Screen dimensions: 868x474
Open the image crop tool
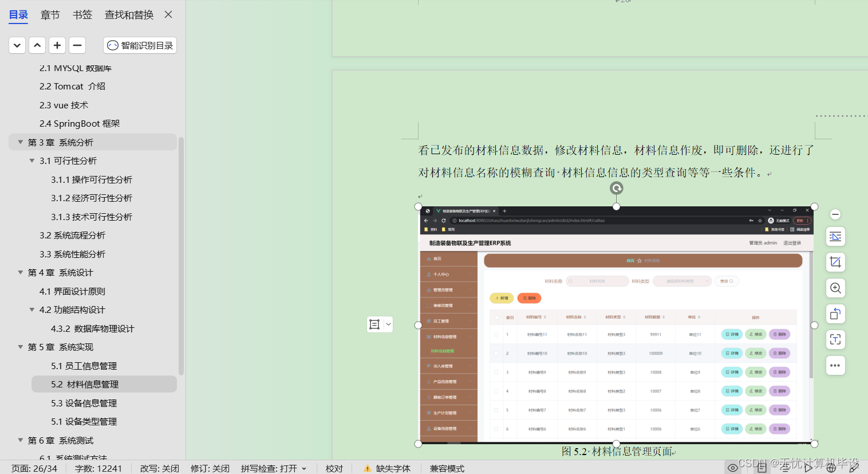click(x=835, y=262)
